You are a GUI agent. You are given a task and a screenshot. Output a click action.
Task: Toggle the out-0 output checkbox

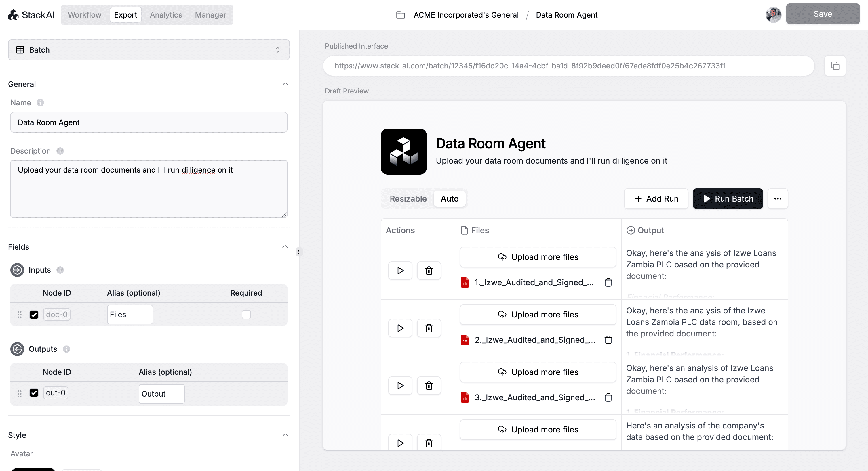click(34, 393)
